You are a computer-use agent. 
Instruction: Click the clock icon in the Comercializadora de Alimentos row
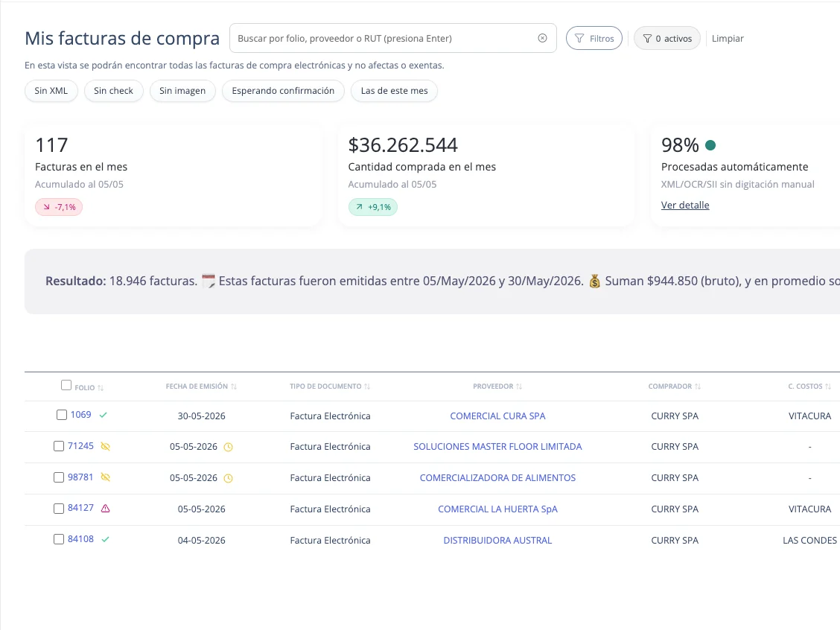tap(228, 478)
